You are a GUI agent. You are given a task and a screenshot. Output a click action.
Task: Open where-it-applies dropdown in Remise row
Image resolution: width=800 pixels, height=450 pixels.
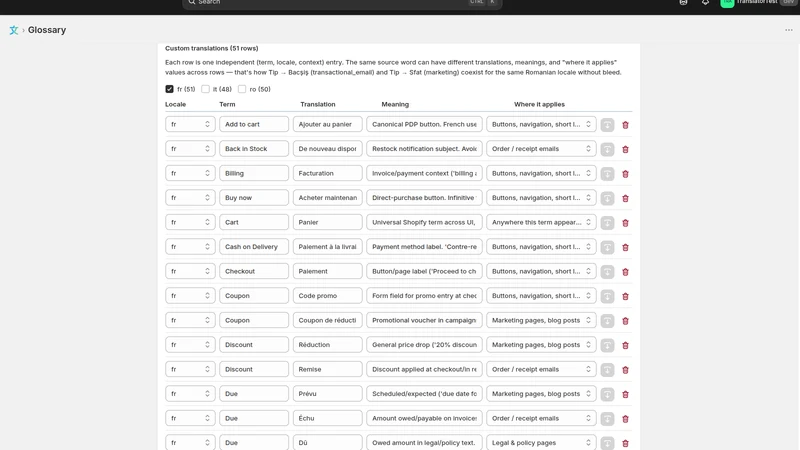pos(541,369)
